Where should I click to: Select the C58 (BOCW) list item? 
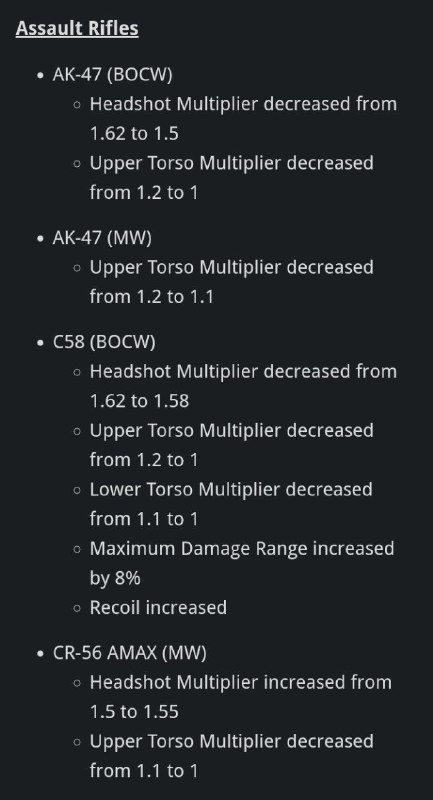click(x=104, y=342)
